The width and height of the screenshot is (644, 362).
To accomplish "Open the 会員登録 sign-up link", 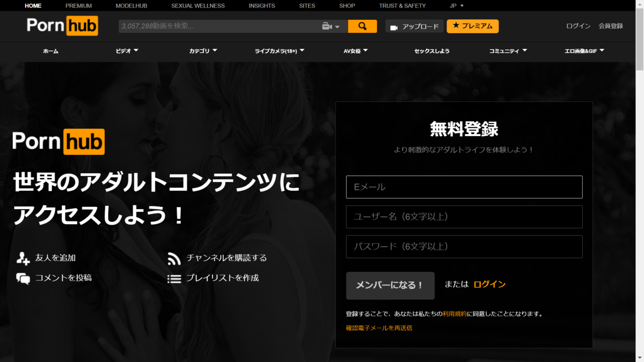I will pos(611,26).
